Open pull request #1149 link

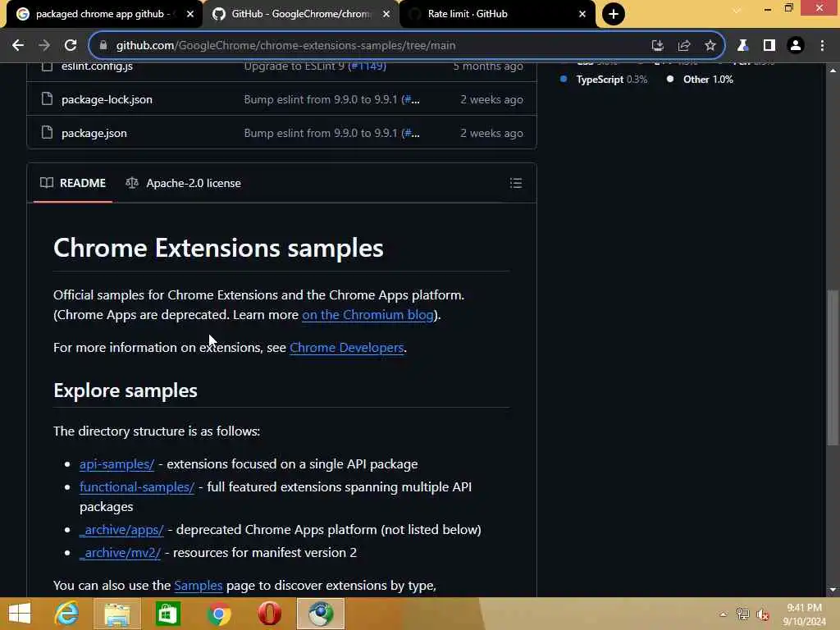point(367,66)
